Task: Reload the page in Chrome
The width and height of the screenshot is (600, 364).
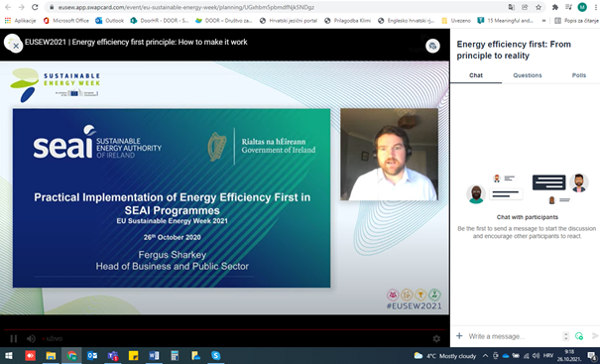Action: point(35,7)
